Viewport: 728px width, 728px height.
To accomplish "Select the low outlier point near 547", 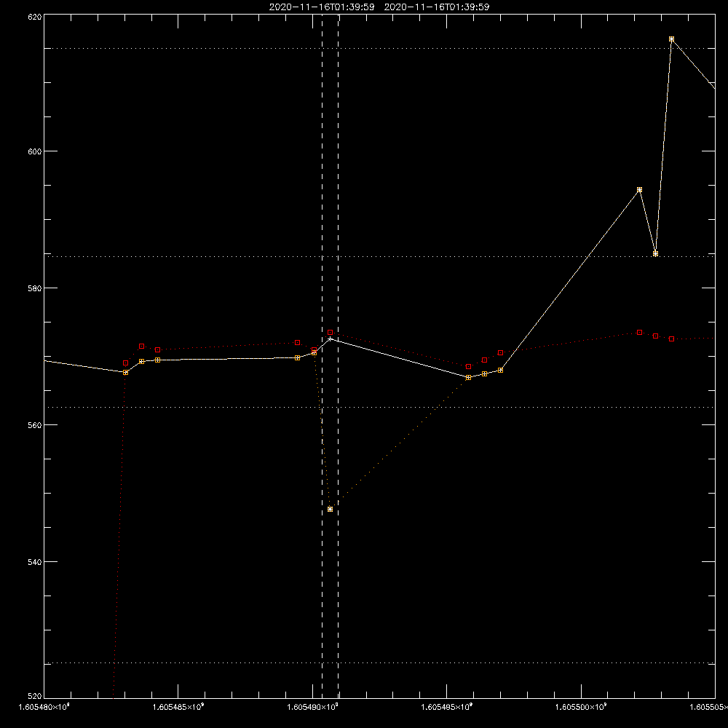I will click(330, 510).
